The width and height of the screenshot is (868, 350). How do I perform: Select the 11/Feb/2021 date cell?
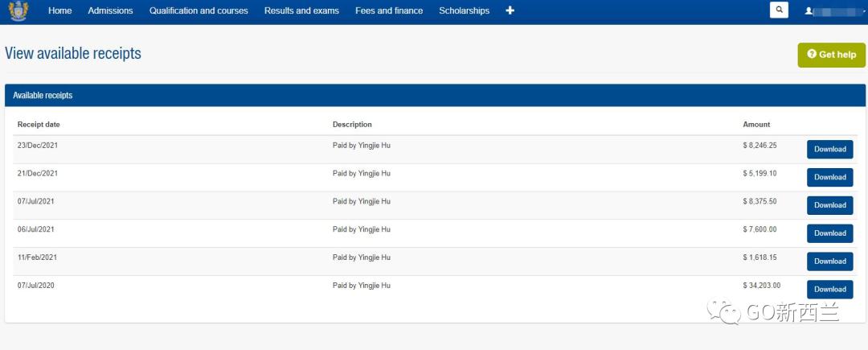click(38, 257)
